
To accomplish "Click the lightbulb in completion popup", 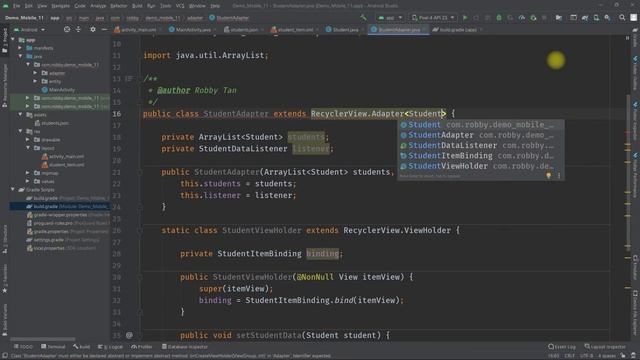I will click(549, 176).
